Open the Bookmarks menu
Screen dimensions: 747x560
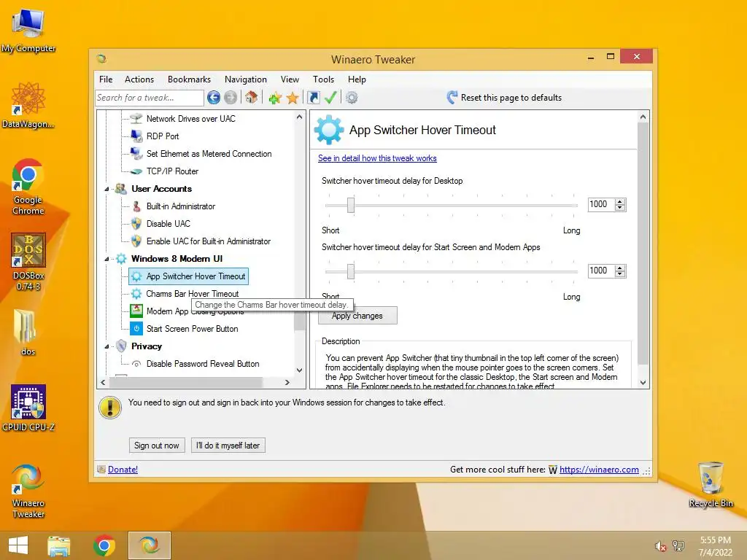189,79
